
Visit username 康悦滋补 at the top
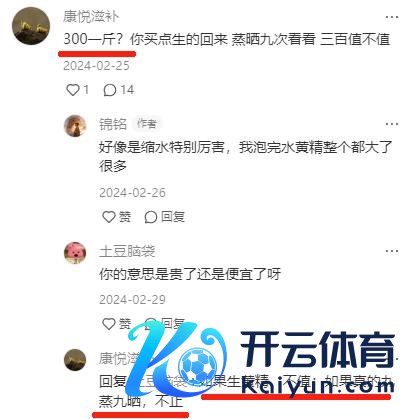coord(91,17)
